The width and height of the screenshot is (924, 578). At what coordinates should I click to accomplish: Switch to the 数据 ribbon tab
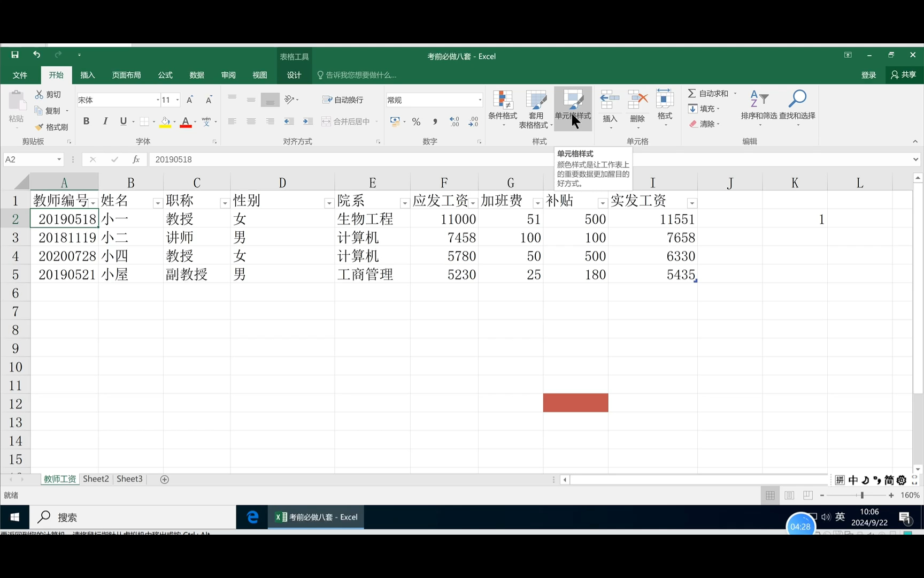click(196, 75)
